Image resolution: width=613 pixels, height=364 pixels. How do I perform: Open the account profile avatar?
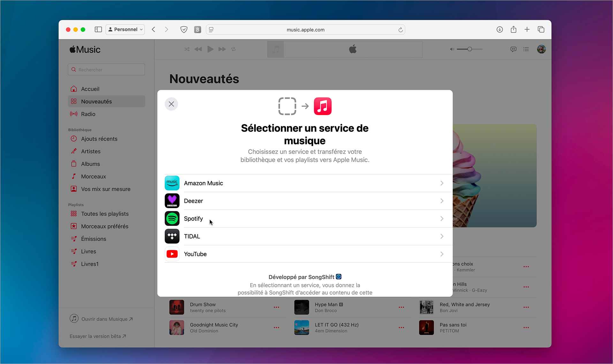(541, 49)
